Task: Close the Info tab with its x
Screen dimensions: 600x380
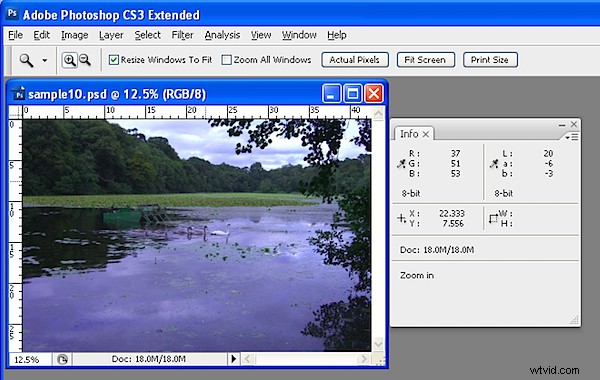Action: [x=426, y=134]
